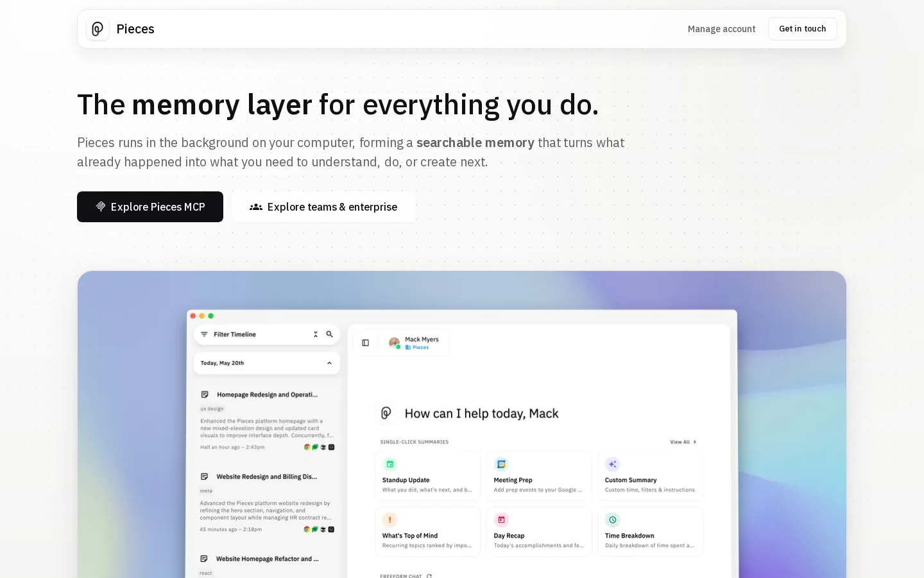Click refresh icon next to Freeform Chat
924x578 pixels.
point(429,576)
